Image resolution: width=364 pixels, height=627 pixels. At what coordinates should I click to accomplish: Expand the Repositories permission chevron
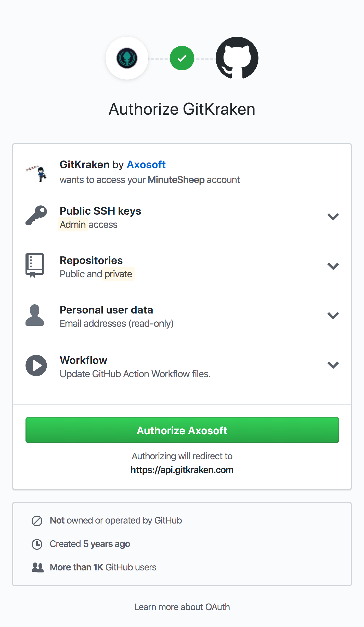333,266
